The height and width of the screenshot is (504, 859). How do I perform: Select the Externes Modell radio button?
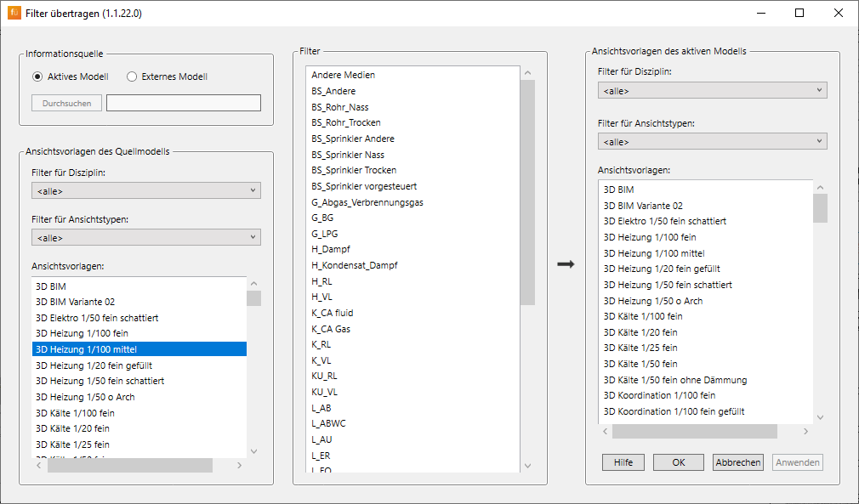coord(132,76)
